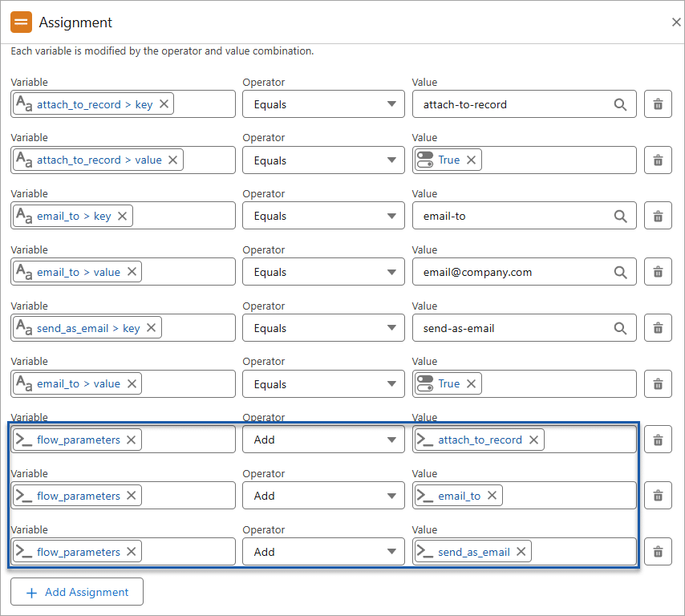
Task: Click the Add Assignment button
Action: tap(76, 591)
